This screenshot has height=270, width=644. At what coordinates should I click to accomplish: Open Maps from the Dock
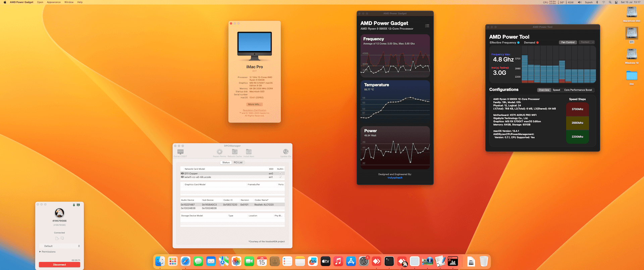click(x=224, y=261)
